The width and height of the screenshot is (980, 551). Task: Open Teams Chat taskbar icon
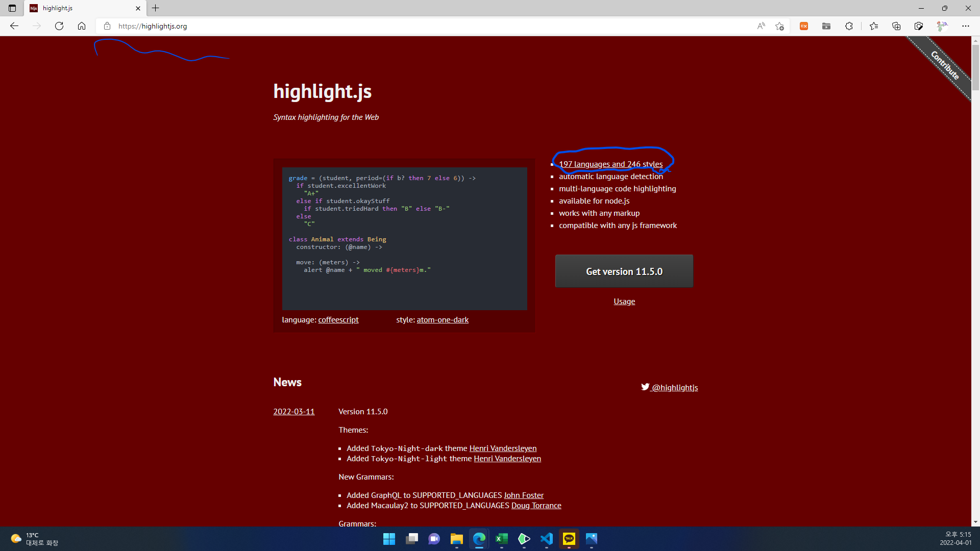coord(434,539)
